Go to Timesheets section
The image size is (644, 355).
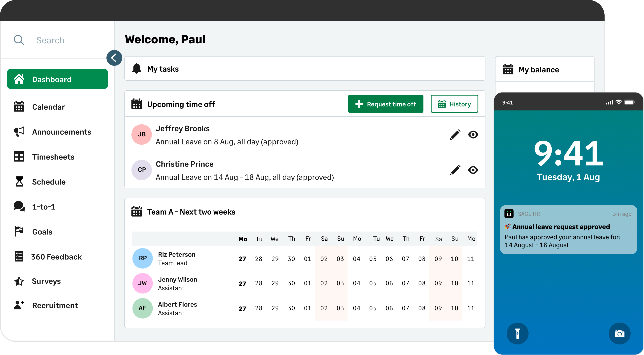tap(53, 157)
